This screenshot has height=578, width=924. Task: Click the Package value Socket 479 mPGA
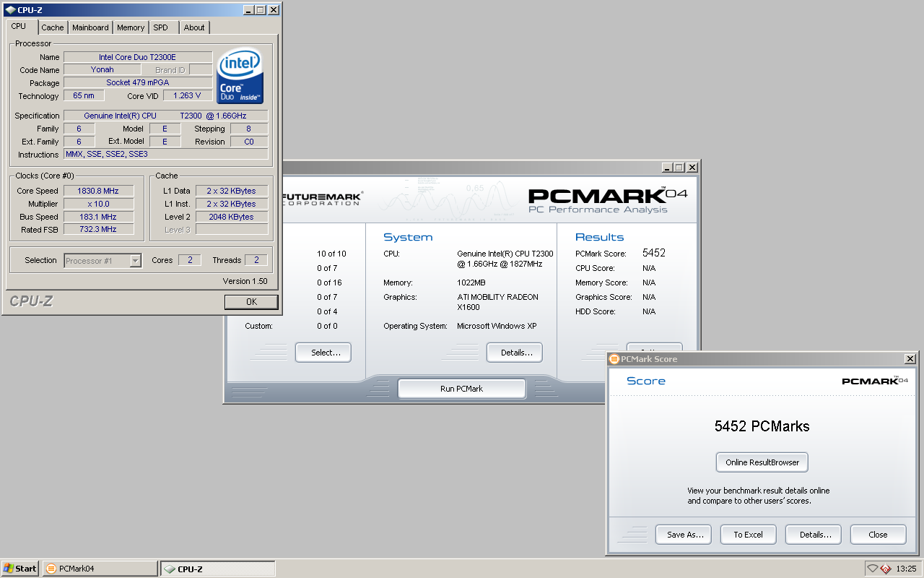(138, 82)
